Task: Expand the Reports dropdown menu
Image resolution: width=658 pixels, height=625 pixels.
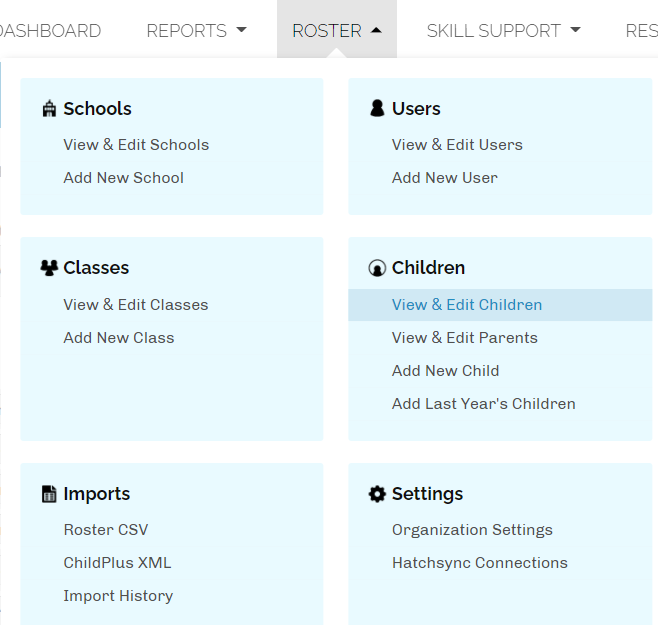Action: tap(196, 31)
